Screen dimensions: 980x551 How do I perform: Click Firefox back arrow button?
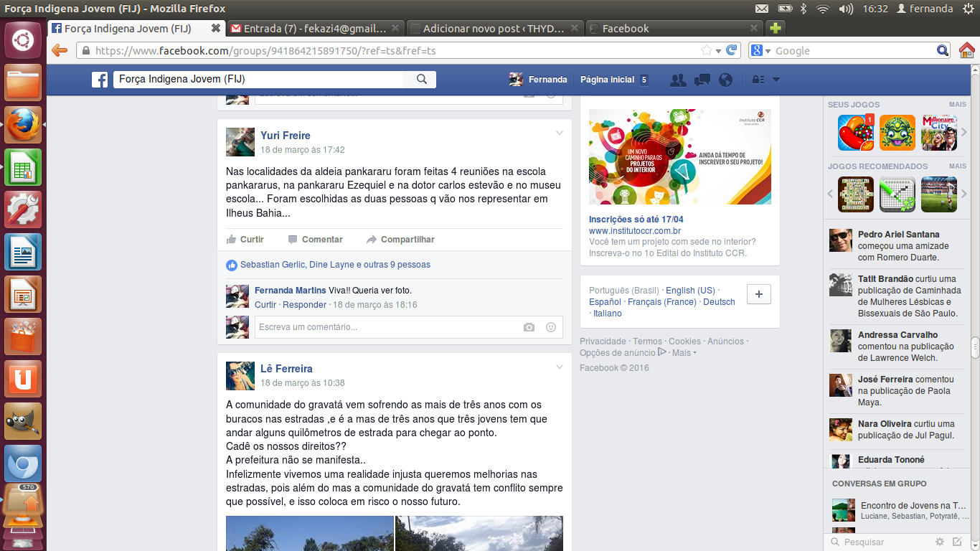60,50
